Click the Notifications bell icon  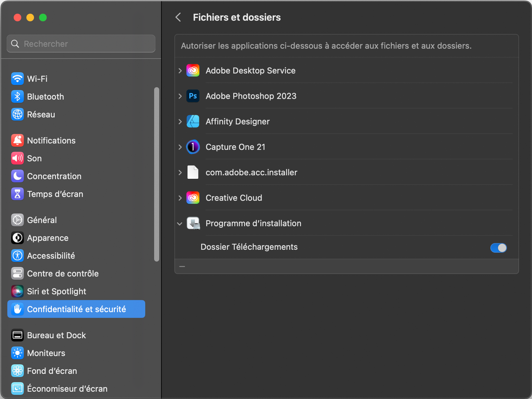point(17,140)
